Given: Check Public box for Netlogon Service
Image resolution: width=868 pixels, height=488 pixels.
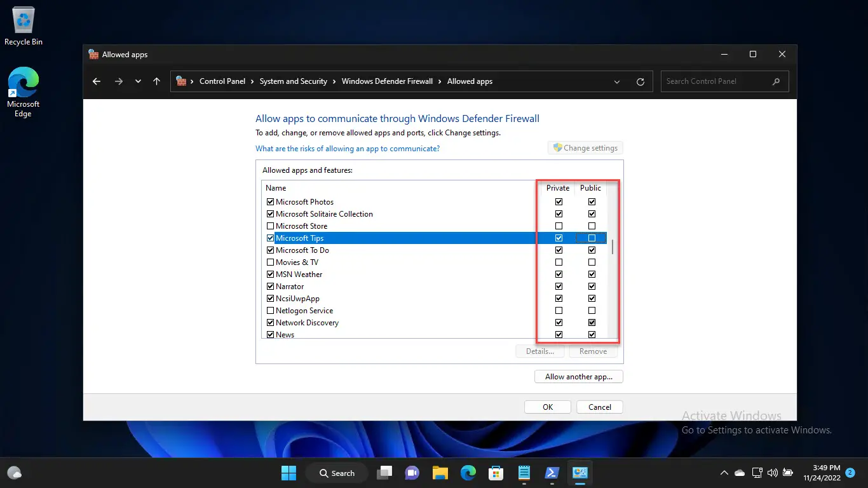Looking at the screenshot, I should (x=592, y=311).
